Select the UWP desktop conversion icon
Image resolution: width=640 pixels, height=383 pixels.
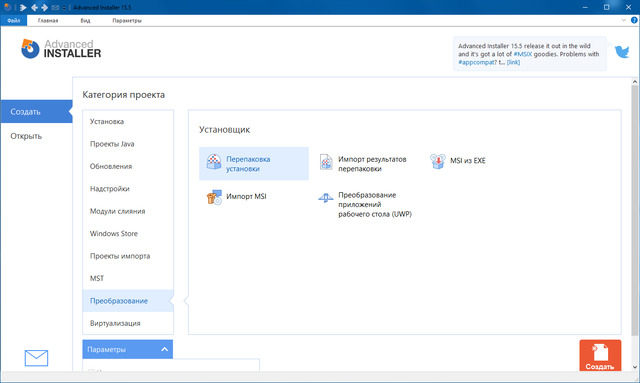point(326,198)
